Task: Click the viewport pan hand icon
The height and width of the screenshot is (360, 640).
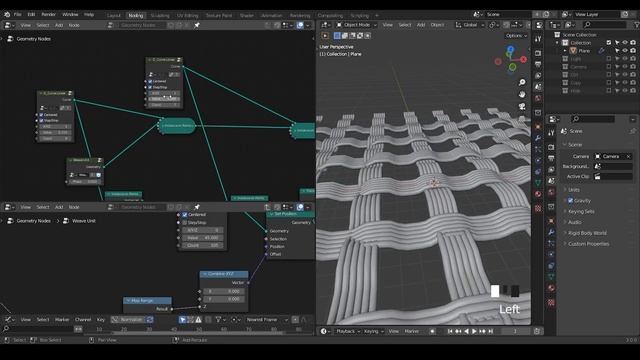Action: click(x=522, y=94)
